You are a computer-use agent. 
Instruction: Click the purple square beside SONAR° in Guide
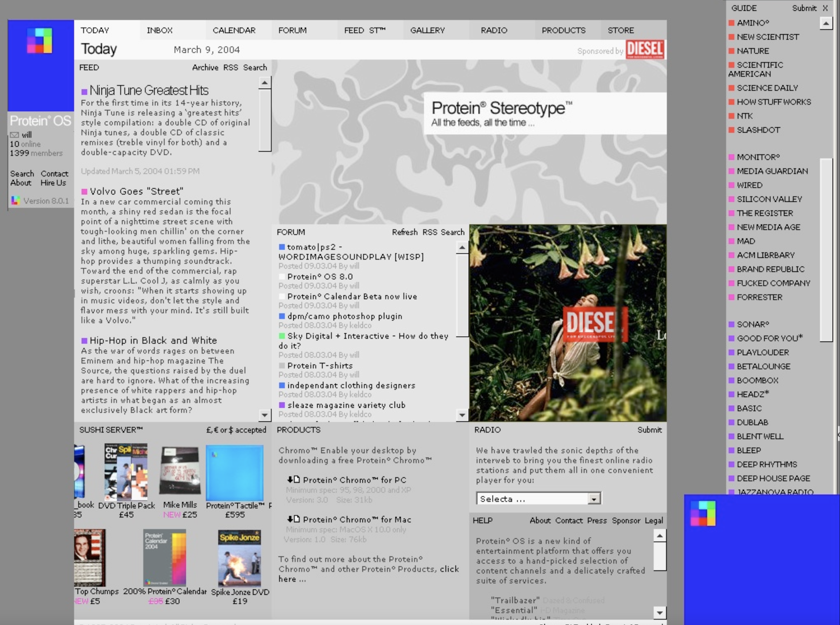click(x=731, y=324)
